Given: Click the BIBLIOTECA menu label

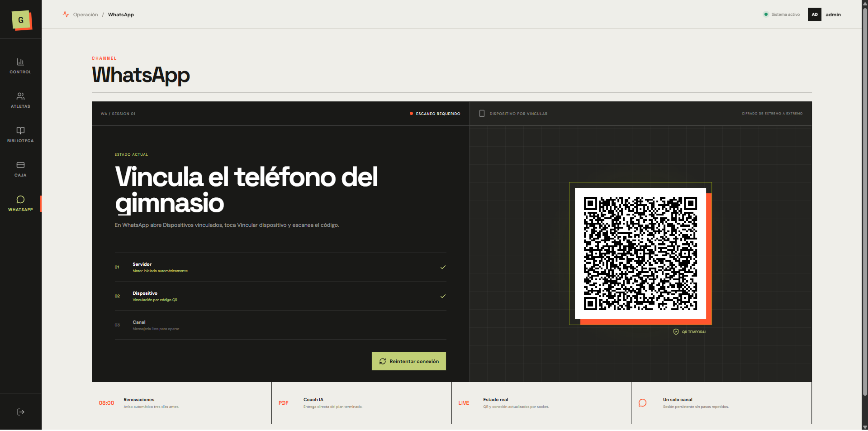Looking at the screenshot, I should [20, 141].
